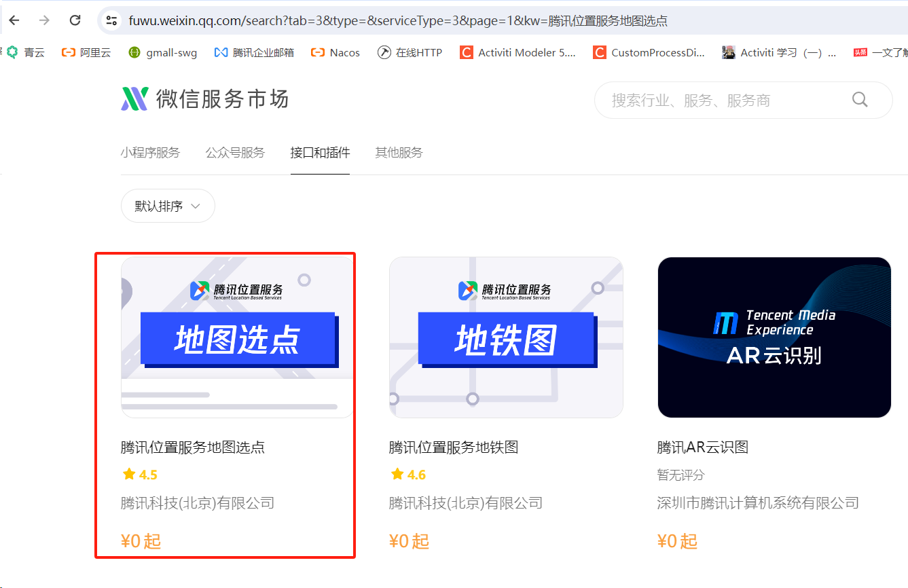Switch to 小程序服务 tab
Screen dimensions: 908x588
pyautogui.click(x=150, y=153)
